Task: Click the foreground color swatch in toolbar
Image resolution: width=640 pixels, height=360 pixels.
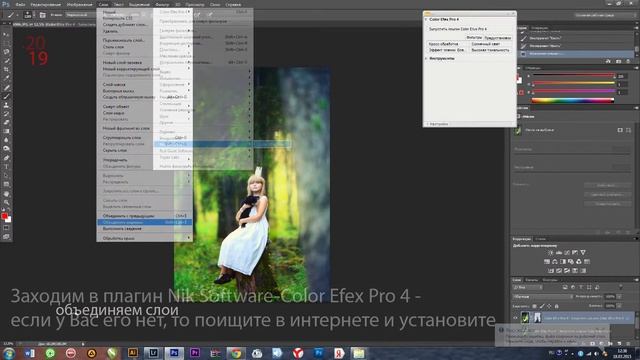Action: coord(4,216)
